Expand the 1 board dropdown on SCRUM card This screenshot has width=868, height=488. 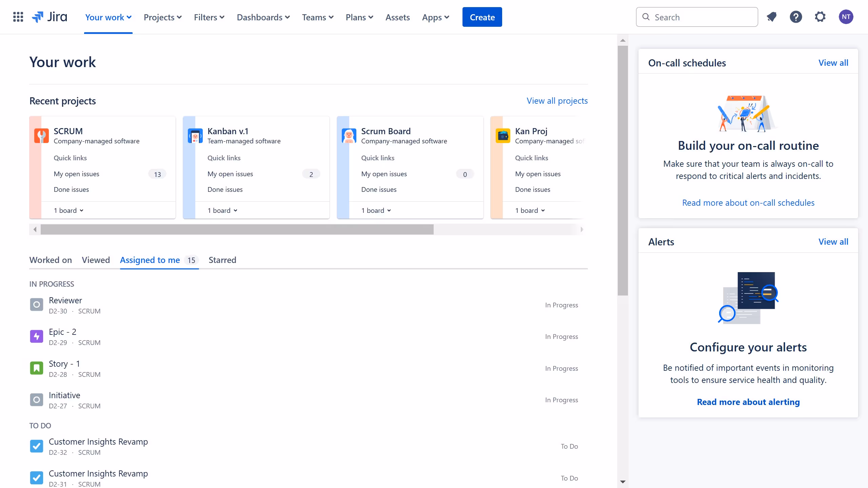68,210
